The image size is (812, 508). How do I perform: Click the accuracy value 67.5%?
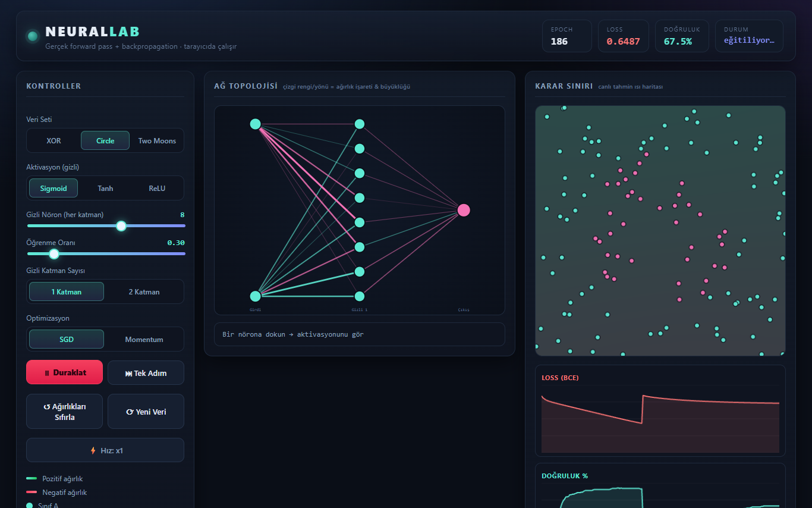[678, 41]
